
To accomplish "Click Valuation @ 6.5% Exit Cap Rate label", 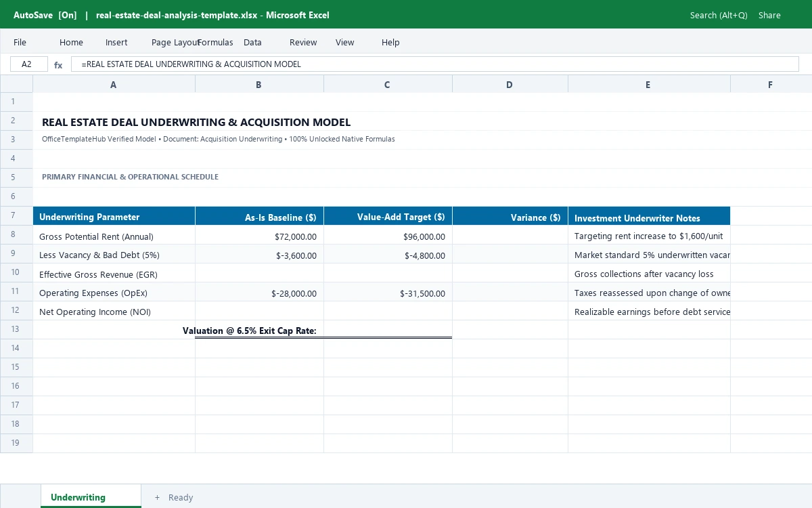I will pyautogui.click(x=250, y=331).
